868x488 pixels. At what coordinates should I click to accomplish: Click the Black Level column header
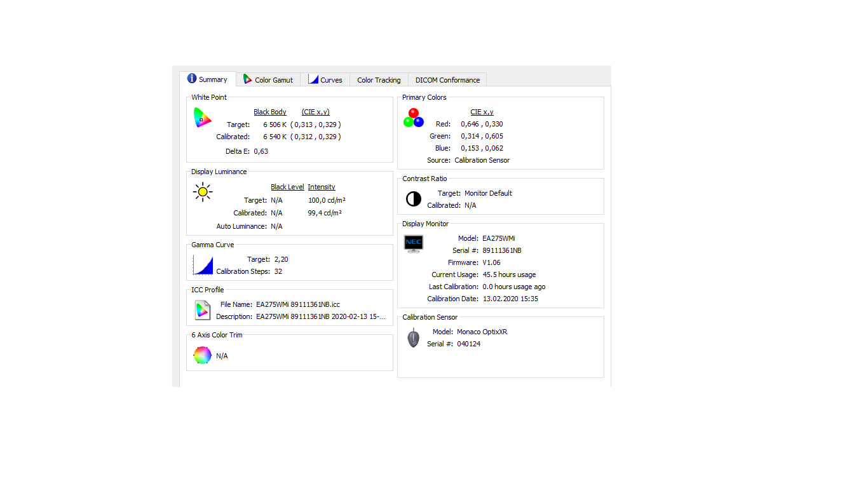coord(287,187)
